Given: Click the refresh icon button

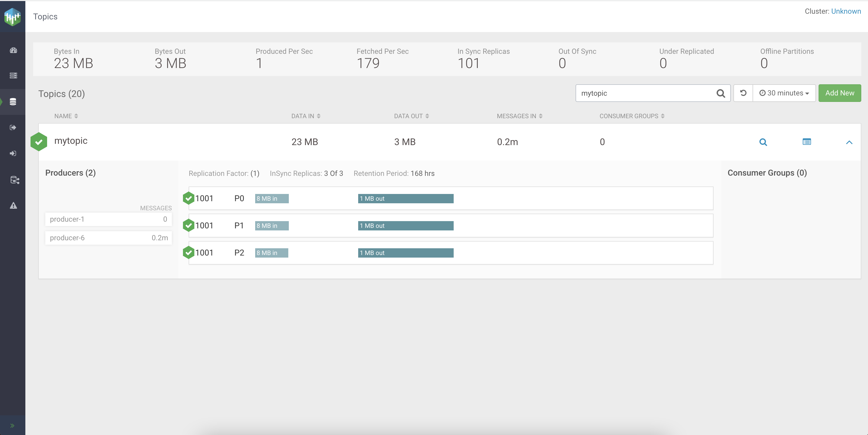Looking at the screenshot, I should click(x=743, y=93).
